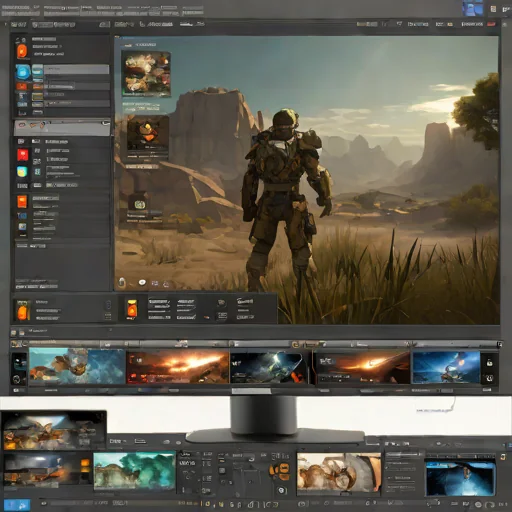Screen dimensions: 512x512
Task: Select the orange lantern icon in bottom panel
Action: 132,309
